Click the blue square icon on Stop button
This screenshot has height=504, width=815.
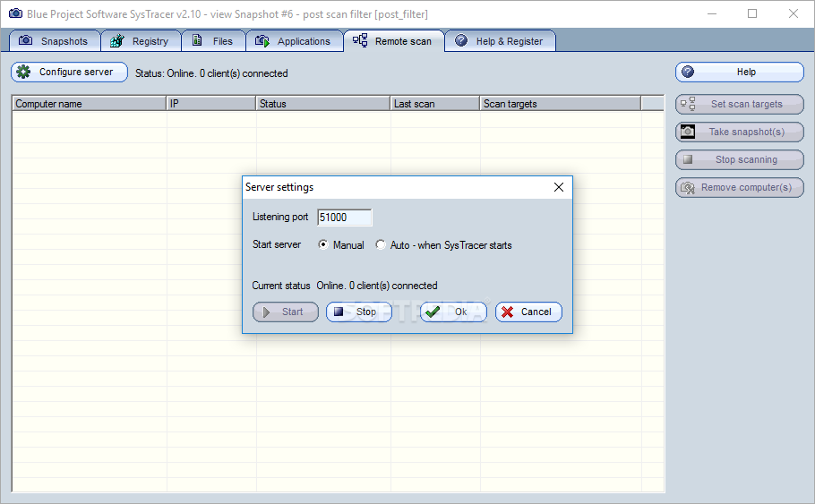339,312
